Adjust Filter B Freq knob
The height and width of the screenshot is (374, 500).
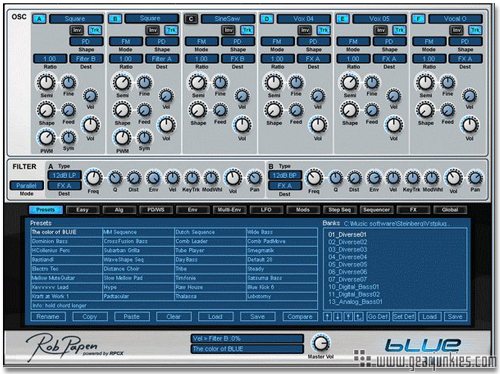tap(314, 178)
